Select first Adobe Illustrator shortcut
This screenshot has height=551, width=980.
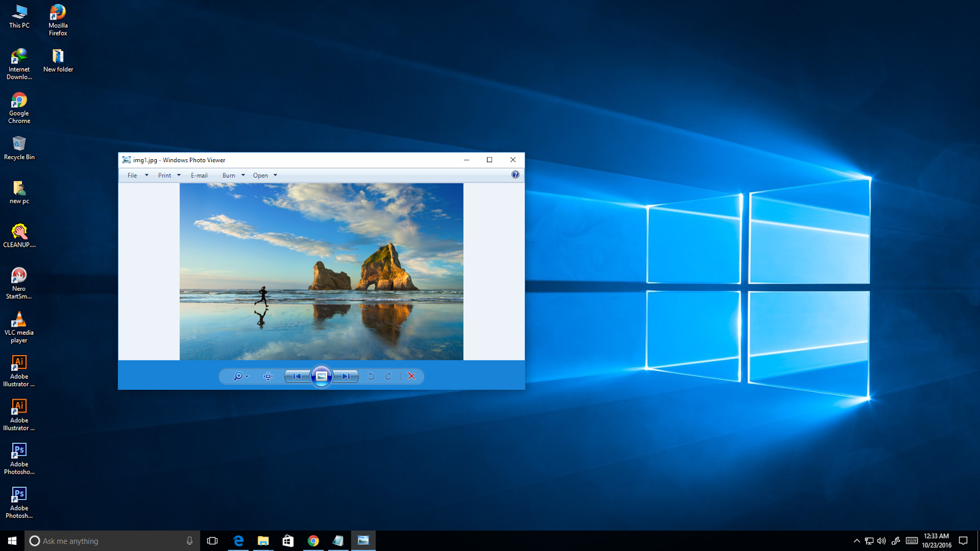[x=19, y=371]
